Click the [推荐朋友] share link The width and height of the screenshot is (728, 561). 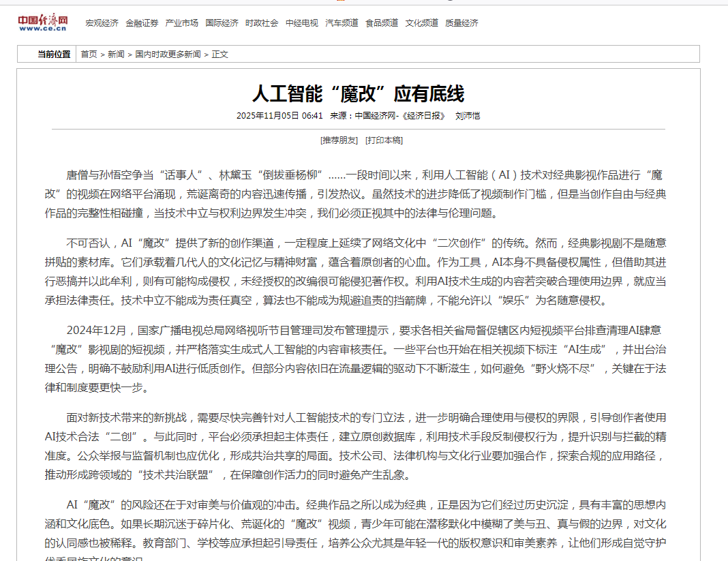(x=339, y=140)
